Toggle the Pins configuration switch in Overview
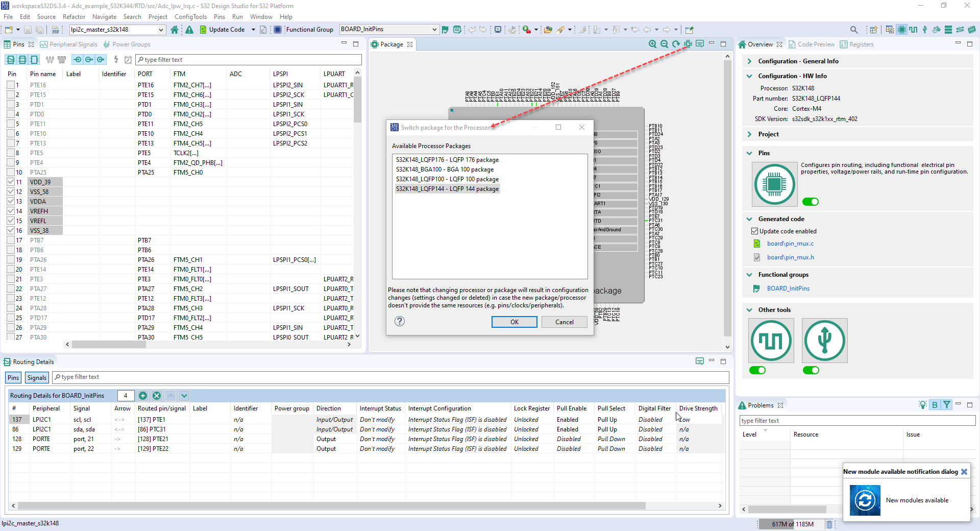The width and height of the screenshot is (980, 531). (810, 202)
